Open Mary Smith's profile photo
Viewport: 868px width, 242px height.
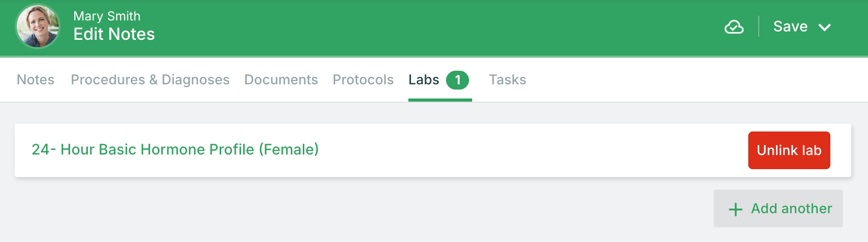tap(38, 26)
